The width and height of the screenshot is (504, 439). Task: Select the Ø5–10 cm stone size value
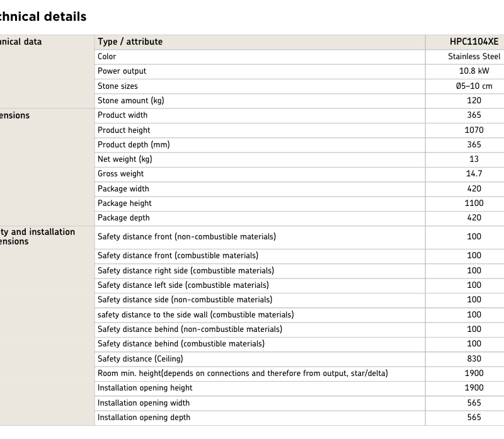tap(474, 86)
